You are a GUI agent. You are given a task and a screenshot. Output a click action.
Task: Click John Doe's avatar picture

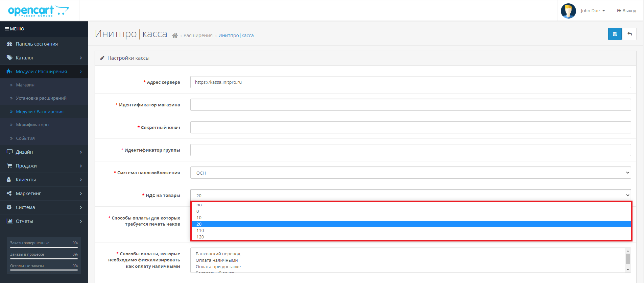[x=568, y=11]
